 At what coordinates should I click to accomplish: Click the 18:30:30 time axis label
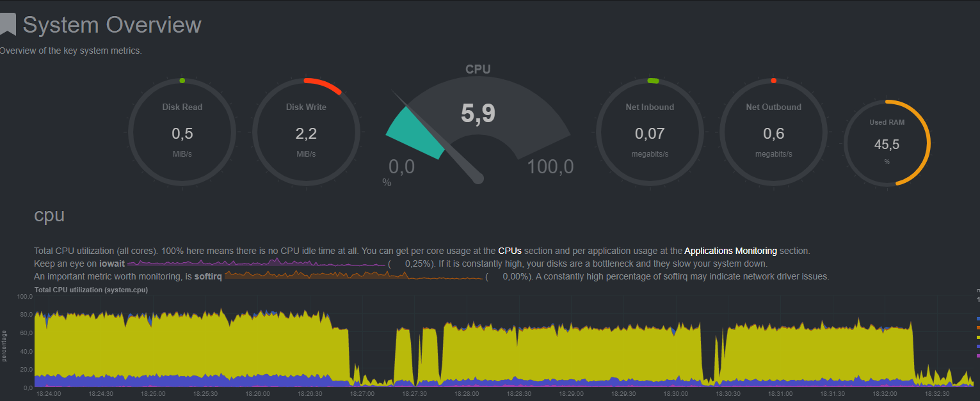pyautogui.click(x=728, y=394)
